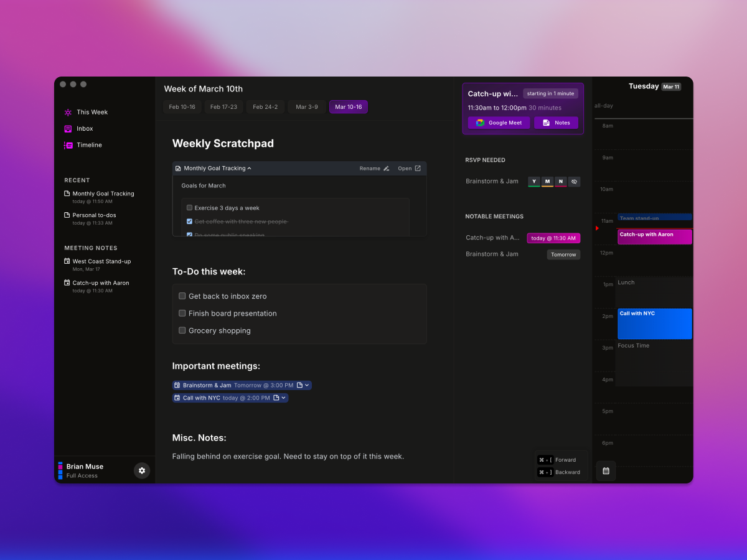Open Timeline view in sidebar
Screen dimensions: 747x560
pos(89,145)
